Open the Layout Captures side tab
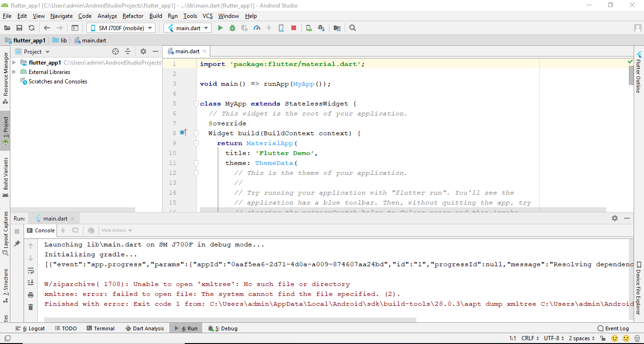The image size is (644, 344). [x=5, y=233]
